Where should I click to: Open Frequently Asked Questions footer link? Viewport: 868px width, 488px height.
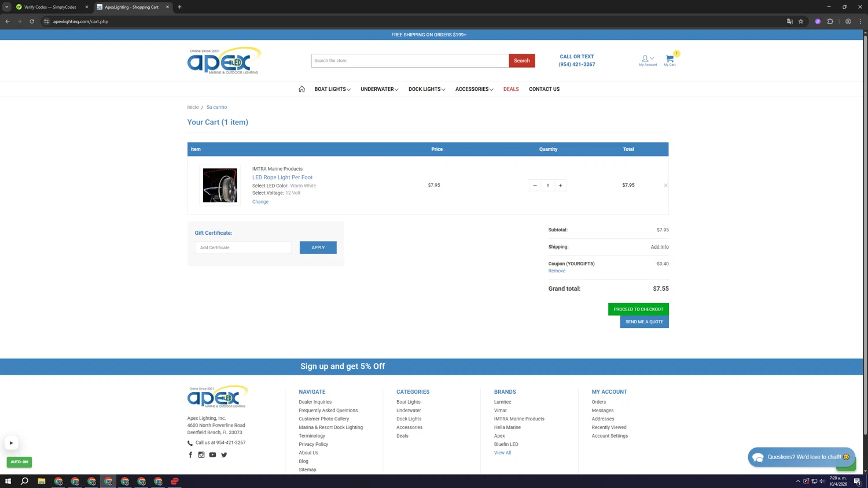(x=328, y=411)
